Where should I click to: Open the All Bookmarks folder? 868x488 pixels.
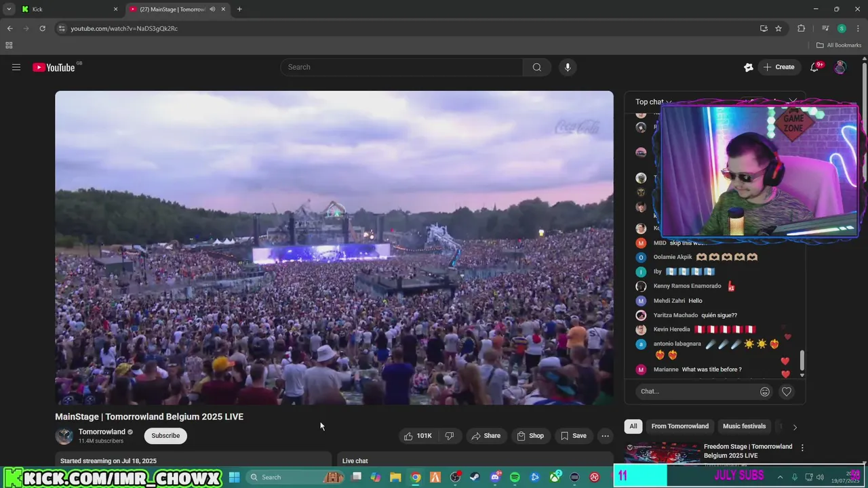point(839,45)
